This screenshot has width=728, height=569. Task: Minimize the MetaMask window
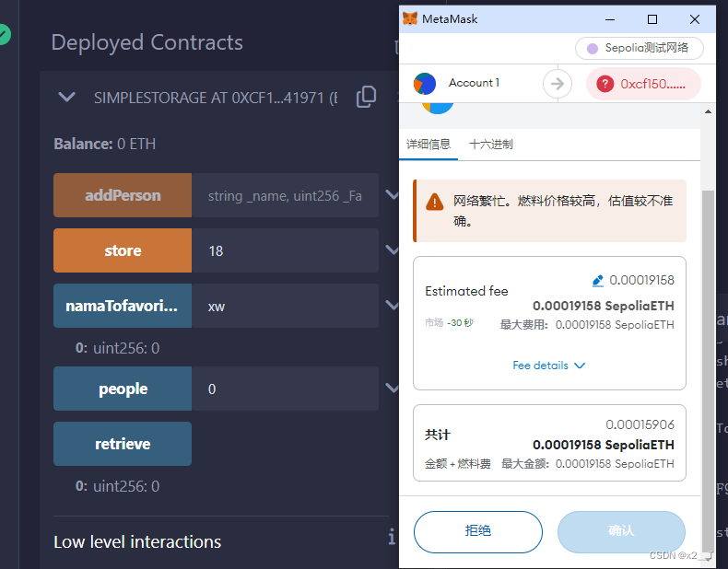click(610, 19)
